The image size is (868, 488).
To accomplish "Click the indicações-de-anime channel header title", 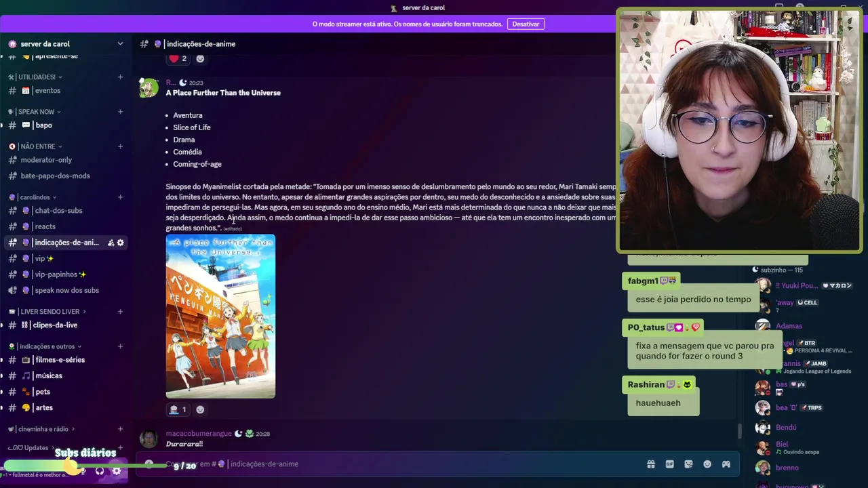I will coord(201,44).
